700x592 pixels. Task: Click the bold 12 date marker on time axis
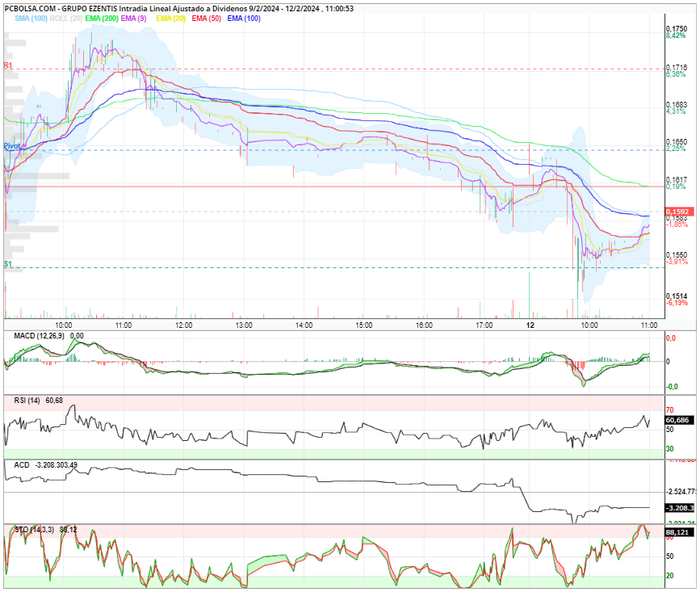click(530, 325)
